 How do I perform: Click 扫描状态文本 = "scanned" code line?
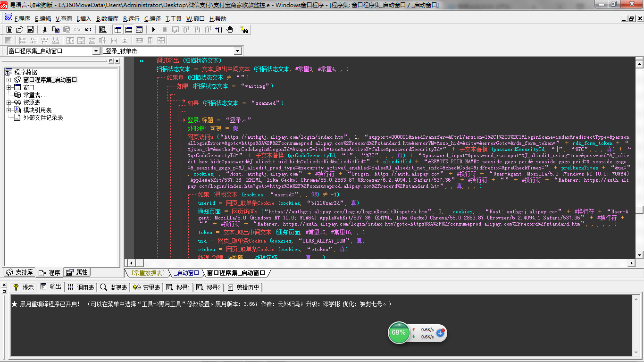click(236, 103)
